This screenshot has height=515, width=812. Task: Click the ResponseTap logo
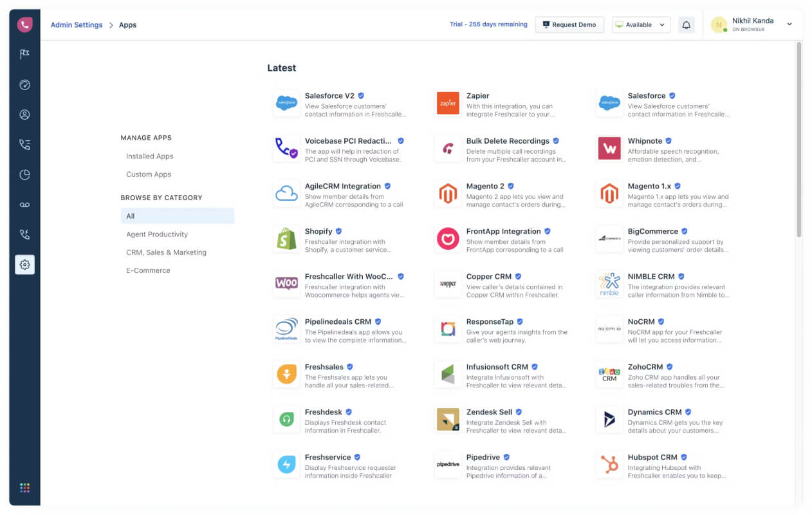click(x=447, y=329)
